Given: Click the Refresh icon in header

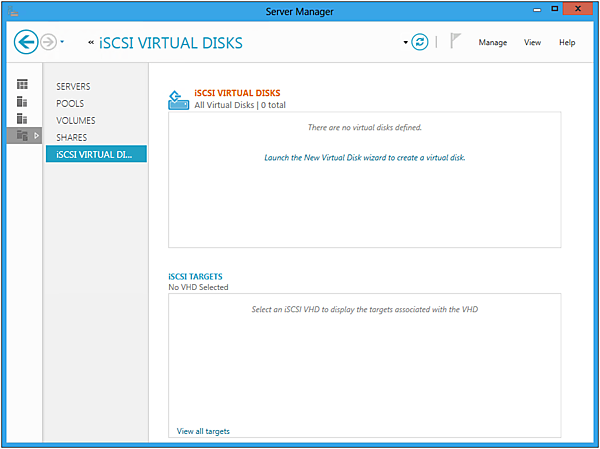Looking at the screenshot, I should [x=420, y=42].
